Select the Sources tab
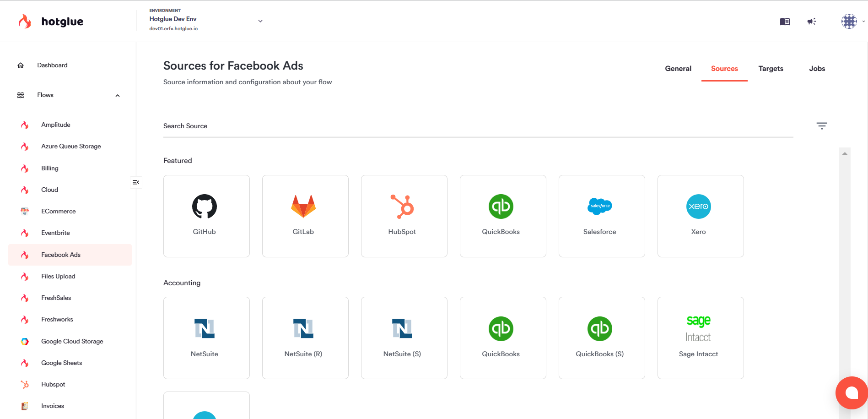Image resolution: width=868 pixels, height=419 pixels. (724, 69)
